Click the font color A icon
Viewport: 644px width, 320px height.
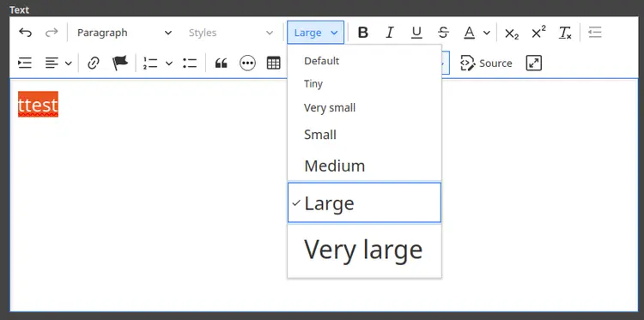point(470,33)
